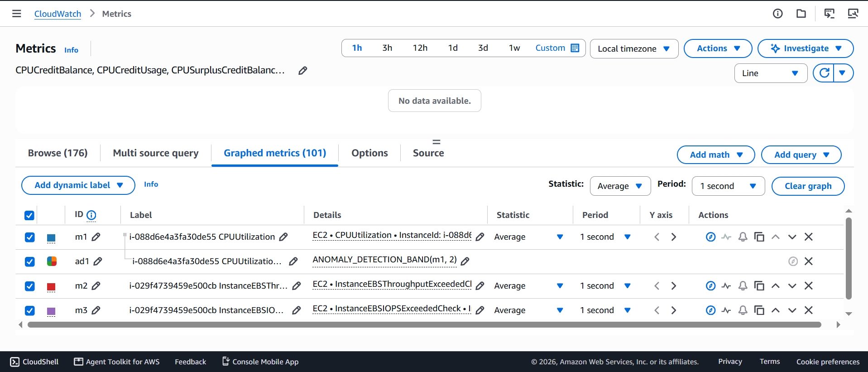Uncheck metric m2 checkbox
This screenshot has height=372, width=868.
point(29,286)
